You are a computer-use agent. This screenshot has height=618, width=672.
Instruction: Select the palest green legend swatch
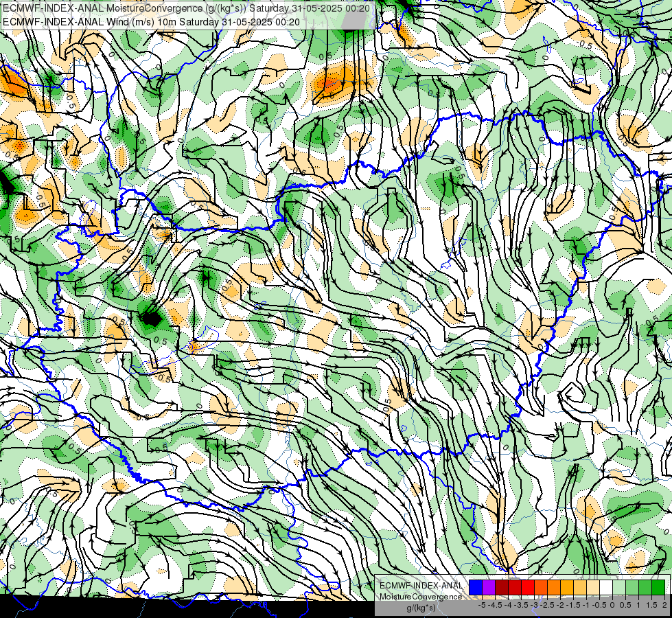click(x=619, y=588)
